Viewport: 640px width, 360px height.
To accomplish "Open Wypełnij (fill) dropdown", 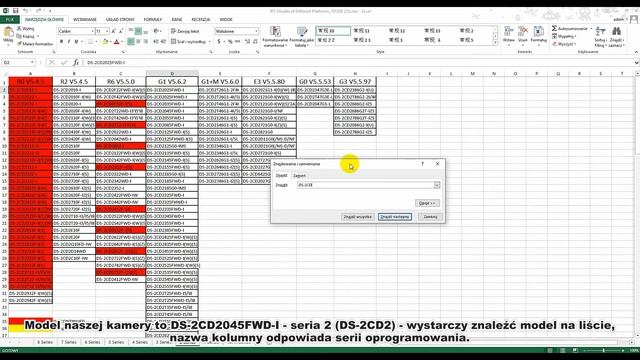I will tap(565, 36).
